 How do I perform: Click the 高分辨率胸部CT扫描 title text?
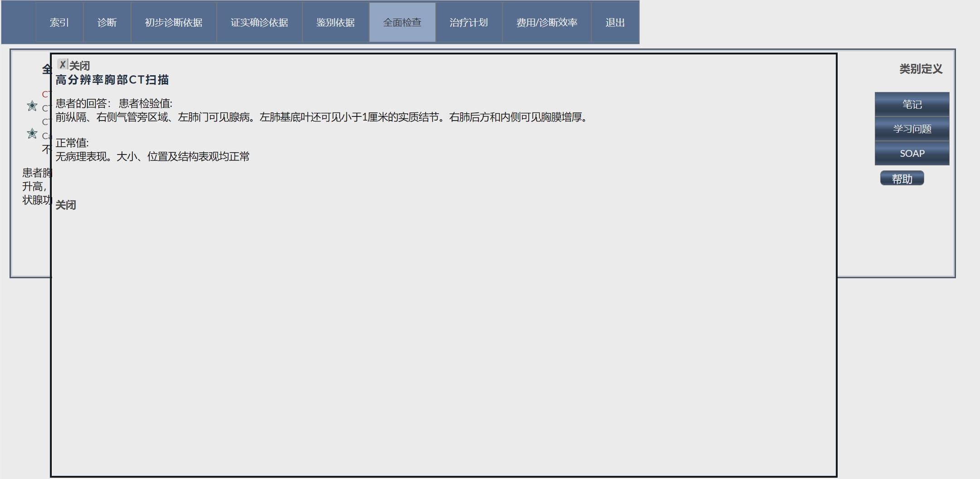[x=112, y=80]
